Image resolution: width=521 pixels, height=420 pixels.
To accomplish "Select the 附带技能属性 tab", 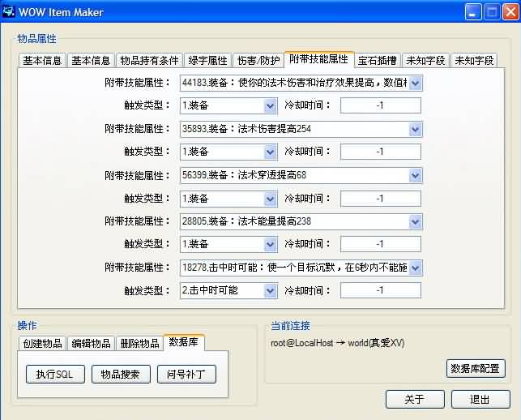I will pos(319,59).
